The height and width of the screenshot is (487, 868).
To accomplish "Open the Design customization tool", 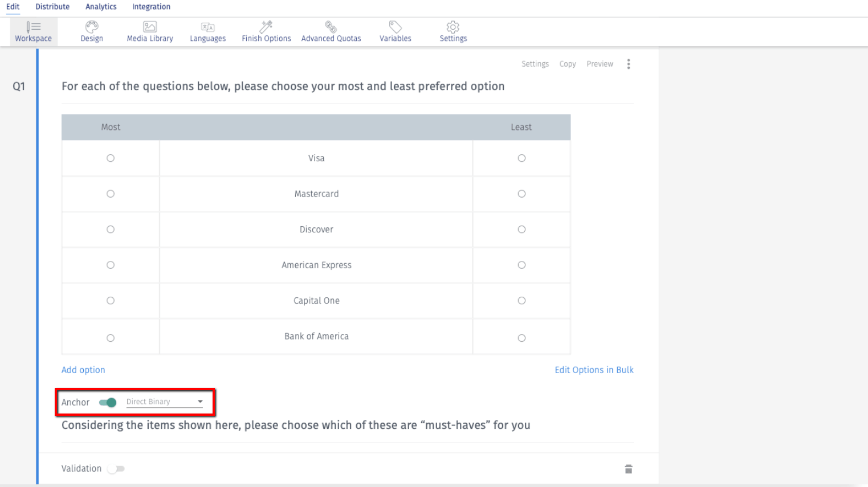I will point(91,31).
